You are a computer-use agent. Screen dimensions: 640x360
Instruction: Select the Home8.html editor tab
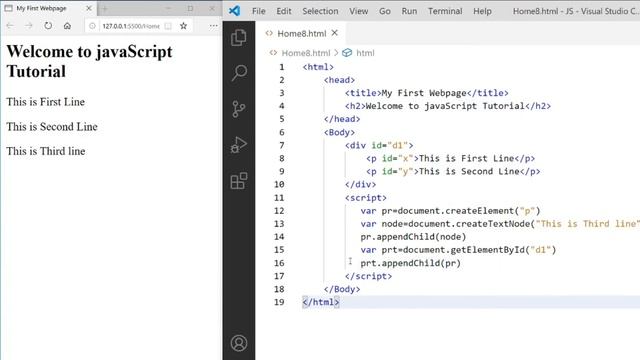[x=301, y=33]
